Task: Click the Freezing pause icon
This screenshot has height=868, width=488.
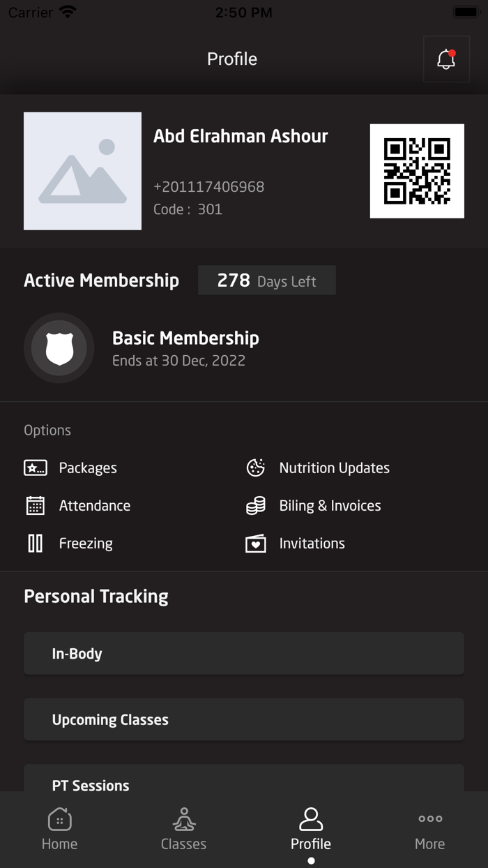Action: [35, 543]
